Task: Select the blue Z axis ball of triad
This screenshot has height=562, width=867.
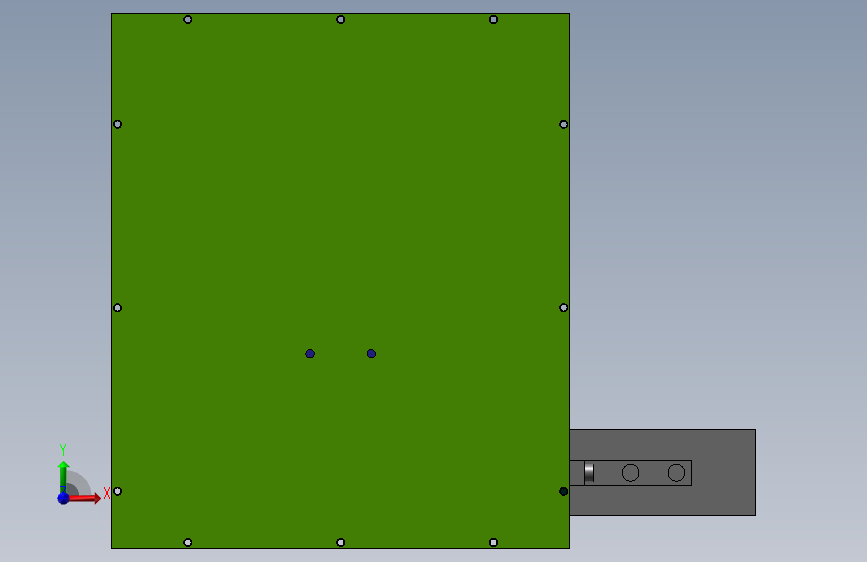Action: 64,498
